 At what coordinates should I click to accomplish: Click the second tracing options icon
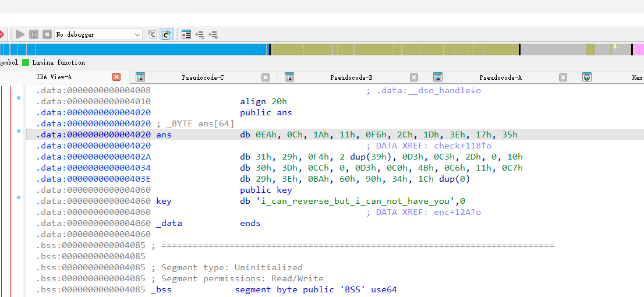point(213,34)
